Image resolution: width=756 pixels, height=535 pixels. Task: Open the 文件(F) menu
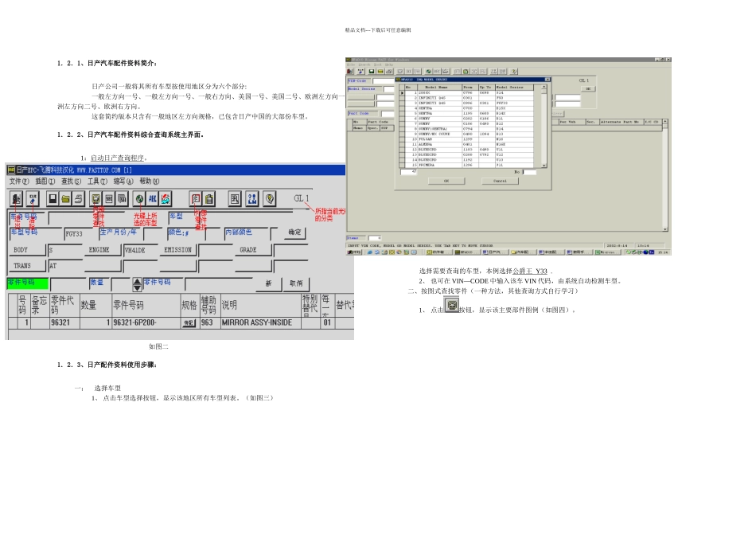(19, 182)
